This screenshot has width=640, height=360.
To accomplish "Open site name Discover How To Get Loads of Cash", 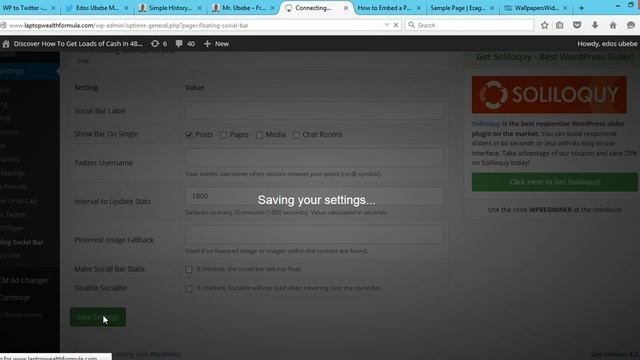I will point(78,44).
